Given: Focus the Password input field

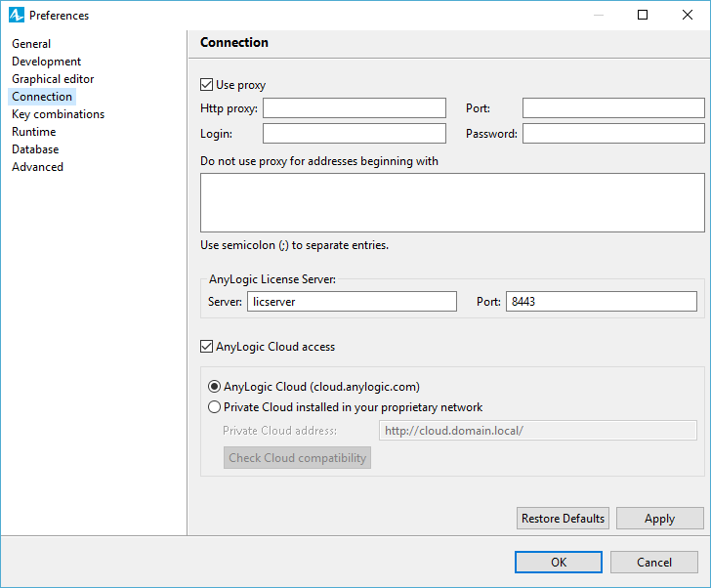Looking at the screenshot, I should (x=613, y=133).
